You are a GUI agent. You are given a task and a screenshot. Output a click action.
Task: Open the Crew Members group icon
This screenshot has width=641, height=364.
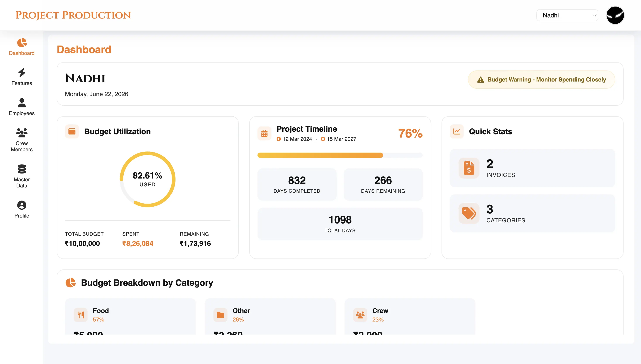pos(22,133)
